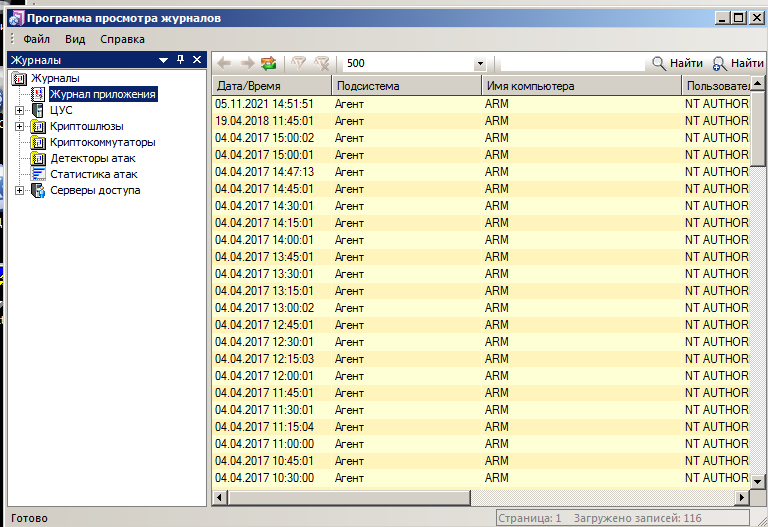Click the root Журналы folder icon
This screenshot has width=768, height=527.
coord(19,78)
